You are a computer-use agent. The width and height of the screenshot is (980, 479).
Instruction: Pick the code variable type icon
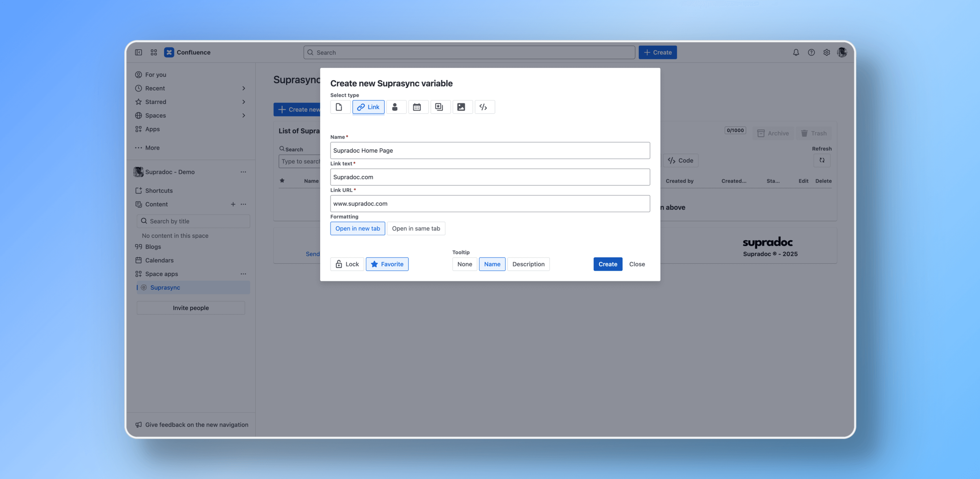point(484,107)
